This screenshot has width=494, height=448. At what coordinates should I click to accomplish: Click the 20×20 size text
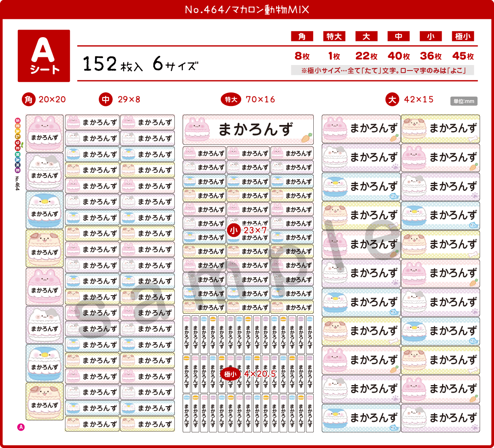pyautogui.click(x=52, y=100)
